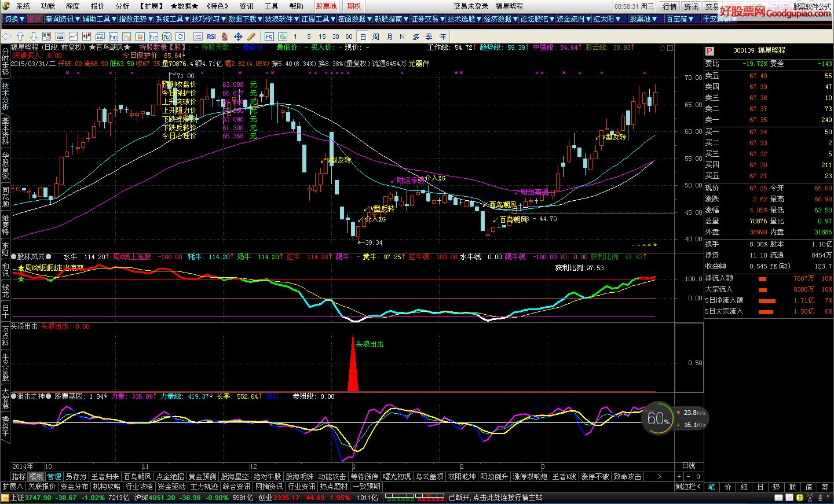Click the minus zoom button under 日线
Screen dimensions: 834x504
click(689, 477)
